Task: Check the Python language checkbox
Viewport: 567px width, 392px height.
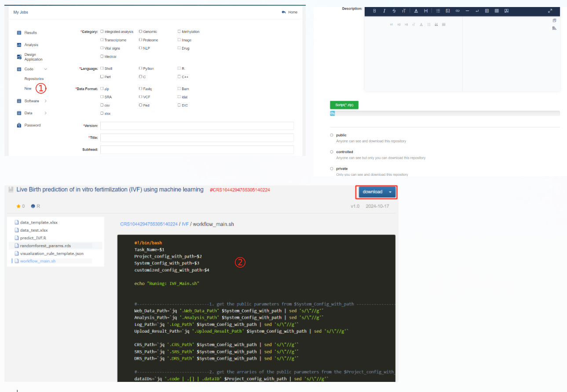Action: coord(141,69)
